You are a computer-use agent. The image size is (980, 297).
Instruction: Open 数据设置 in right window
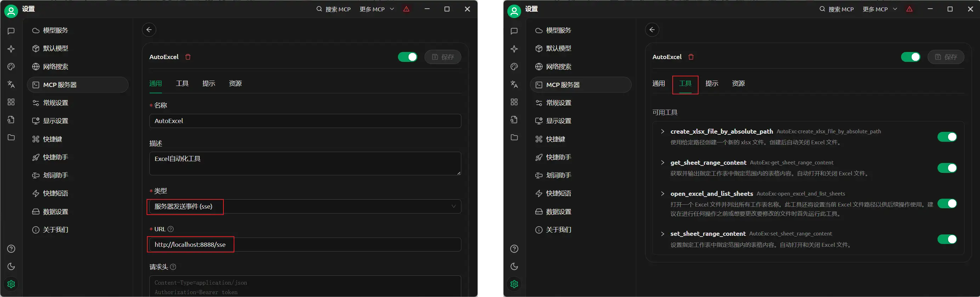pos(581,211)
